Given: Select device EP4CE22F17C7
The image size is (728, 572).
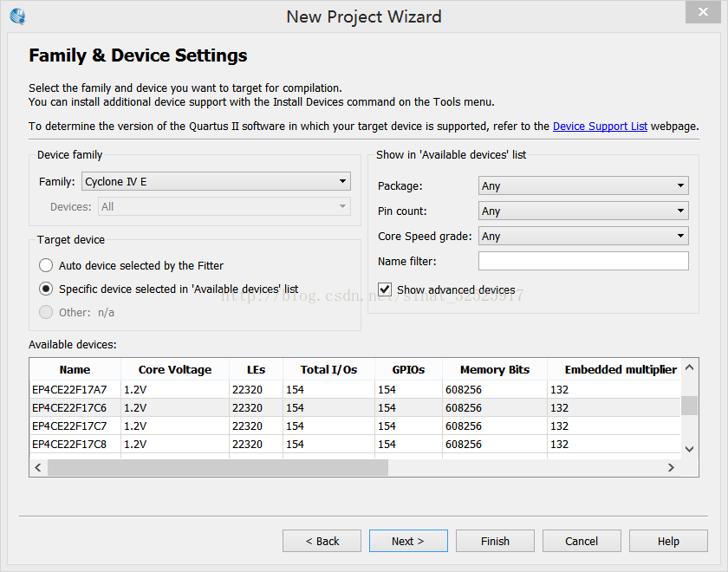Looking at the screenshot, I should (355, 426).
